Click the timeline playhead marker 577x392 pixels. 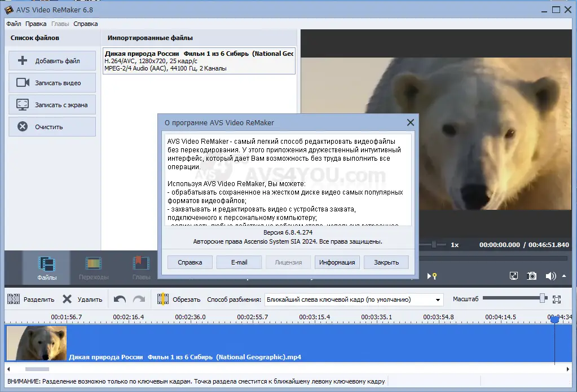point(554,319)
